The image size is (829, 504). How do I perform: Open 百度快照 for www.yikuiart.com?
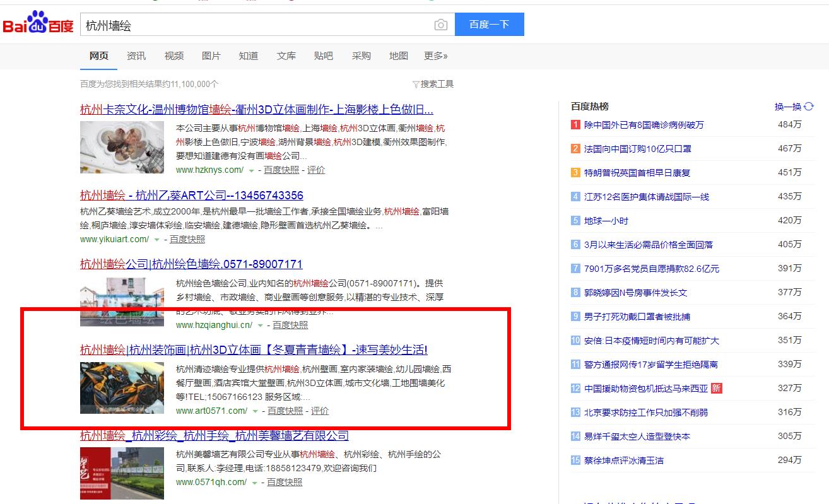187,240
